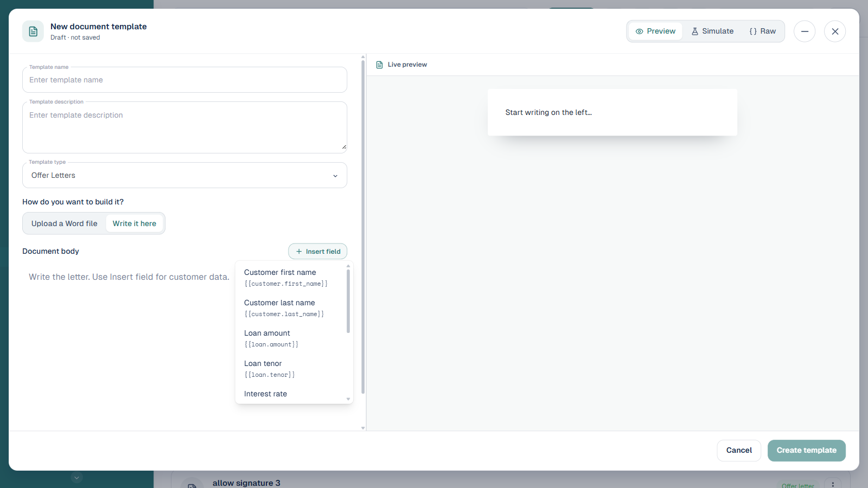
Task: Click the 'Draft · not saved' status text
Action: 75,37
